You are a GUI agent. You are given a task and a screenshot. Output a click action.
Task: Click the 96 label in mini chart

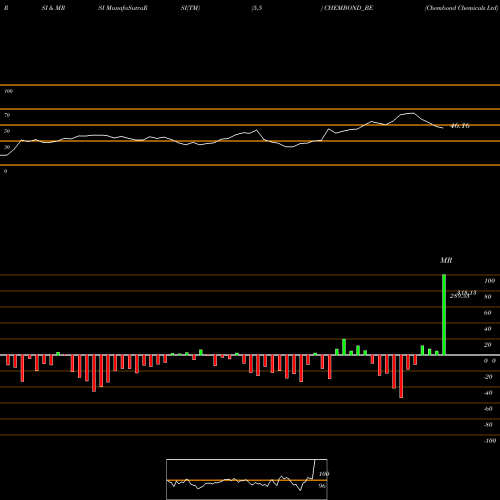click(322, 486)
